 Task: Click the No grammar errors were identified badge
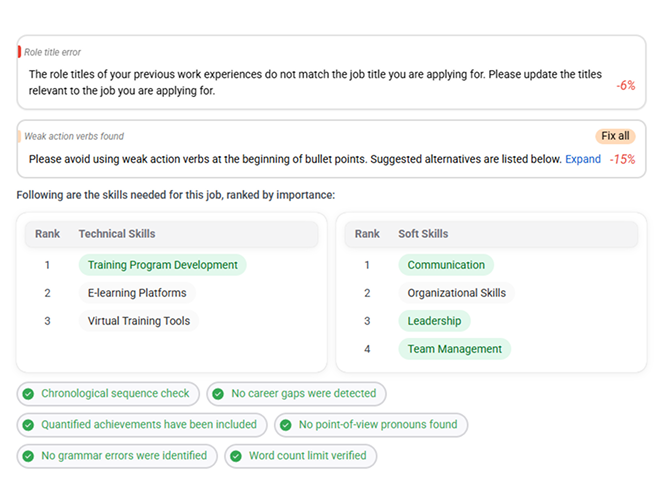pyautogui.click(x=117, y=456)
